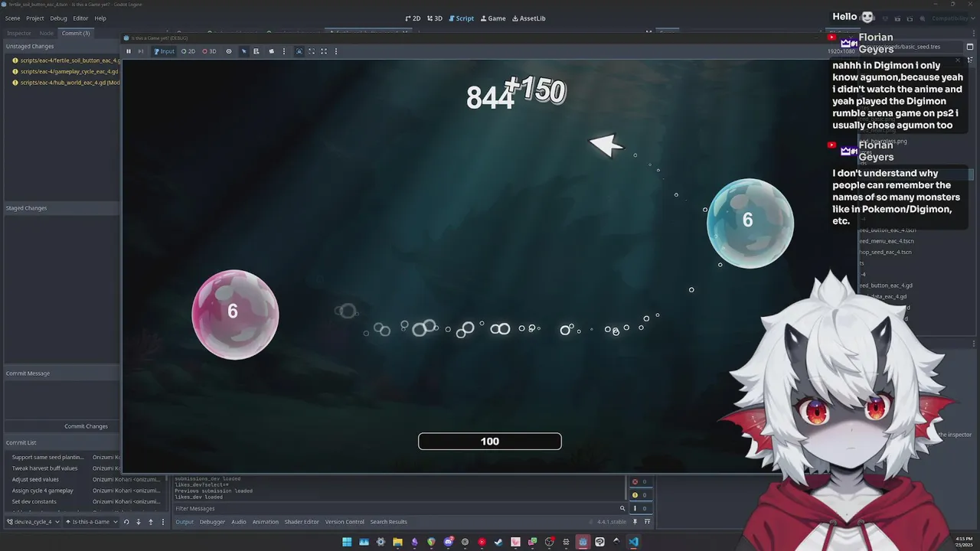Image resolution: width=980 pixels, height=551 pixels.
Task: Open Steam from the taskbar
Action: (x=498, y=542)
